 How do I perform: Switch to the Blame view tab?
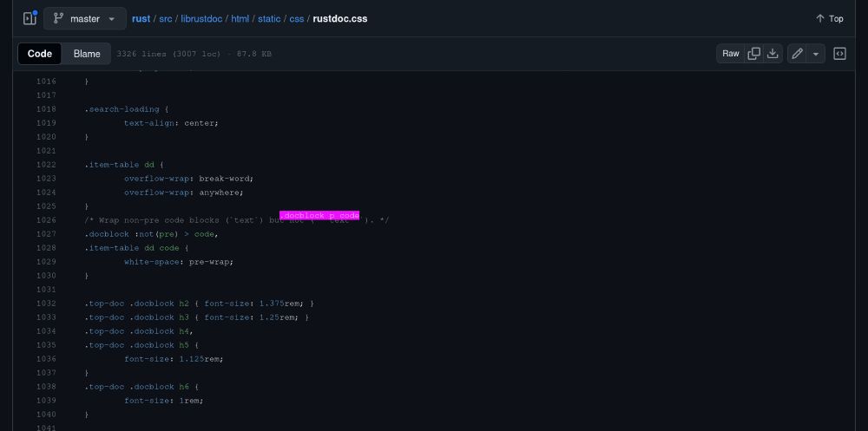point(87,54)
